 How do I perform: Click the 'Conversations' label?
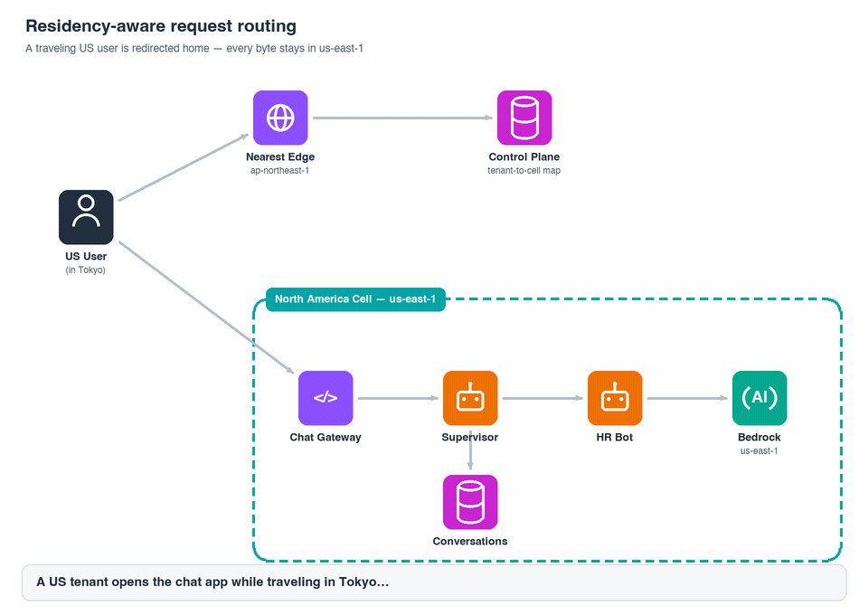470,542
